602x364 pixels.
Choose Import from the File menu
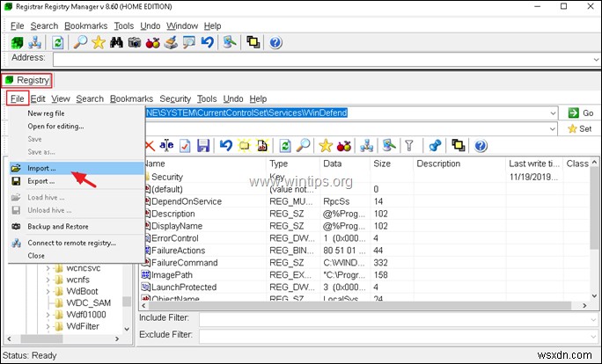point(77,169)
